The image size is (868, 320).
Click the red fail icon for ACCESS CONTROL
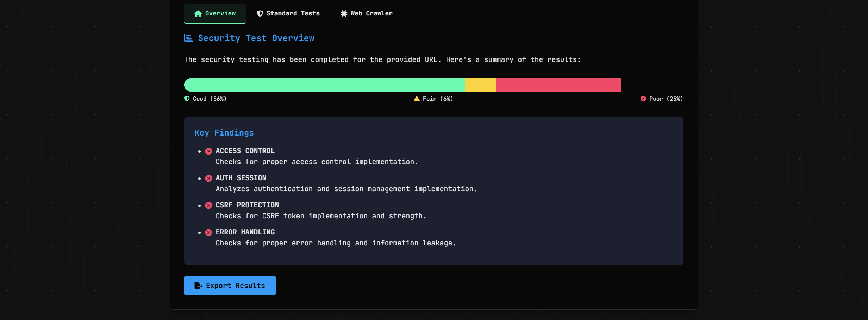[209, 151]
